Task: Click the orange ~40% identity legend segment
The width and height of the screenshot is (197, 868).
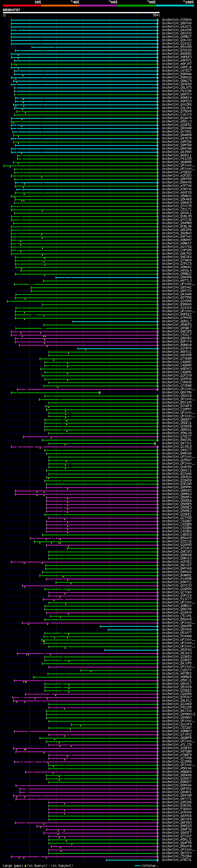Action: 60,6
